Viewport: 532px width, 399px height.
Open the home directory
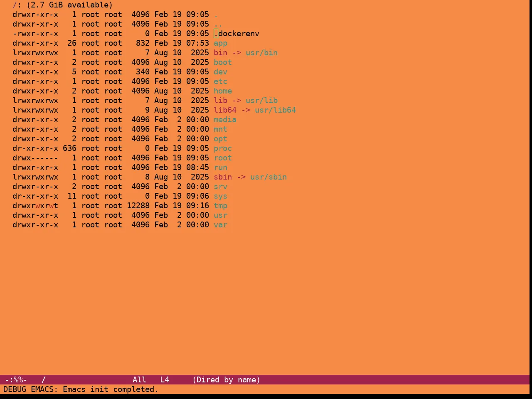pos(223,91)
